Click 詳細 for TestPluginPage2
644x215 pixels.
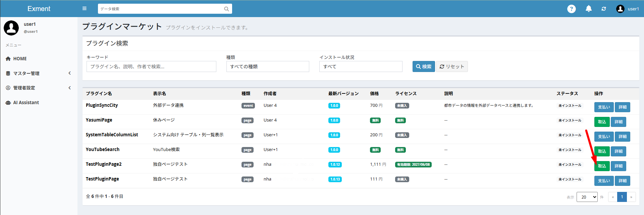[x=619, y=166]
